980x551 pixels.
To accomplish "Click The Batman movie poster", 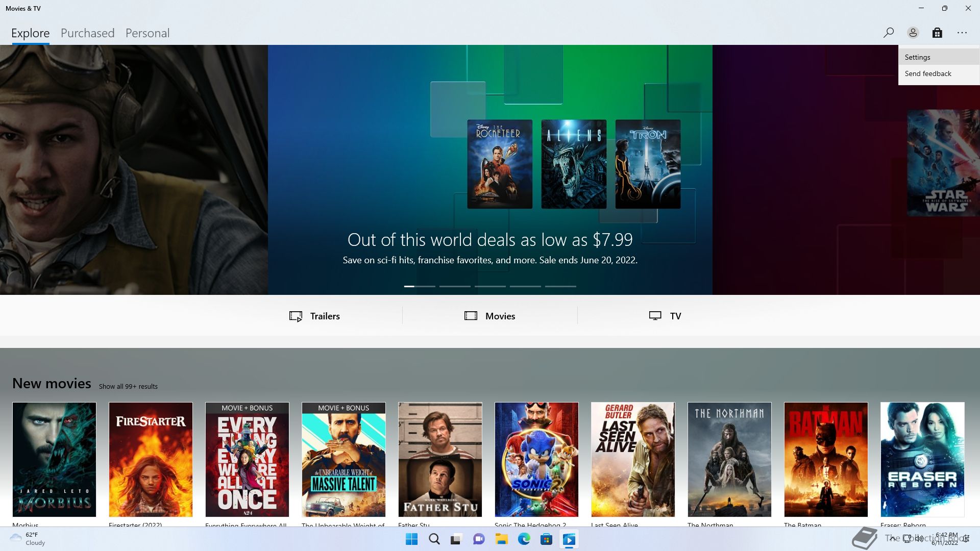I will point(826,459).
